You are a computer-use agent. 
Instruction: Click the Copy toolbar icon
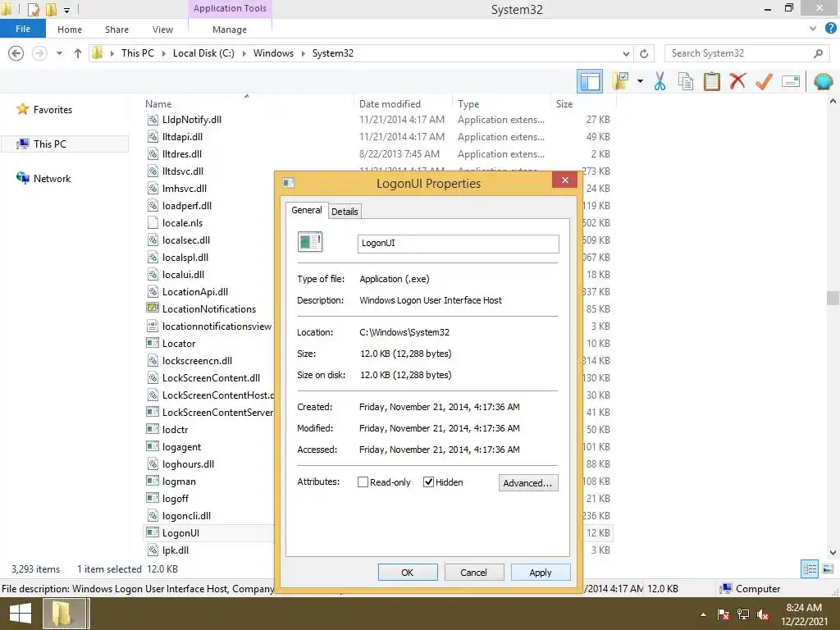[686, 81]
